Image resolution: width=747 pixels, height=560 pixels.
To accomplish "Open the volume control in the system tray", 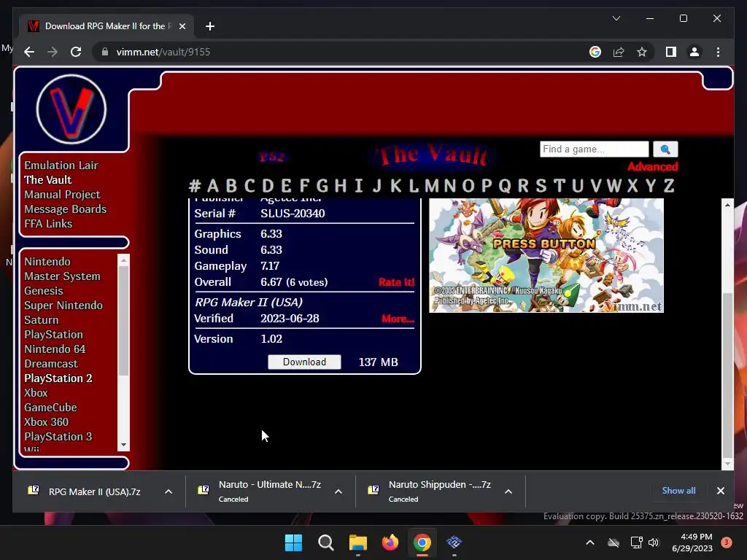I will pyautogui.click(x=654, y=542).
